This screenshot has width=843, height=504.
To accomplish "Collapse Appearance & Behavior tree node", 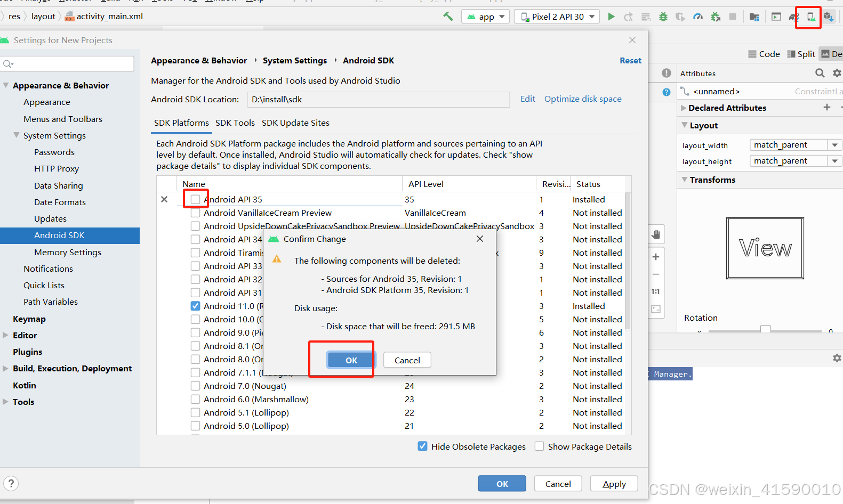I will click(6, 85).
